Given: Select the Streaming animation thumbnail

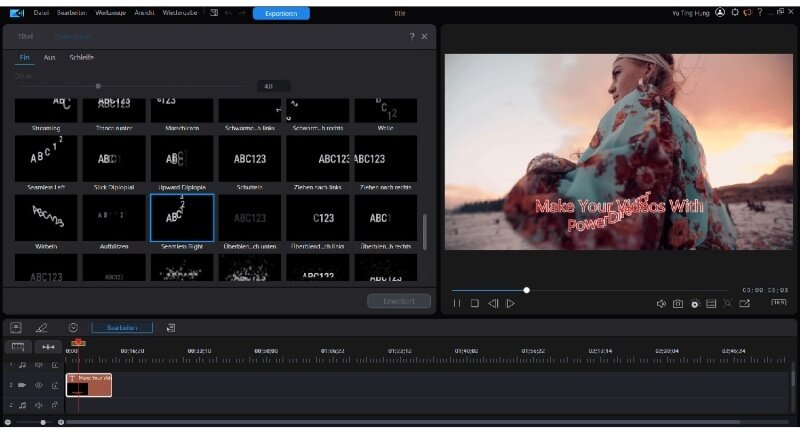Looking at the screenshot, I should pyautogui.click(x=46, y=110).
